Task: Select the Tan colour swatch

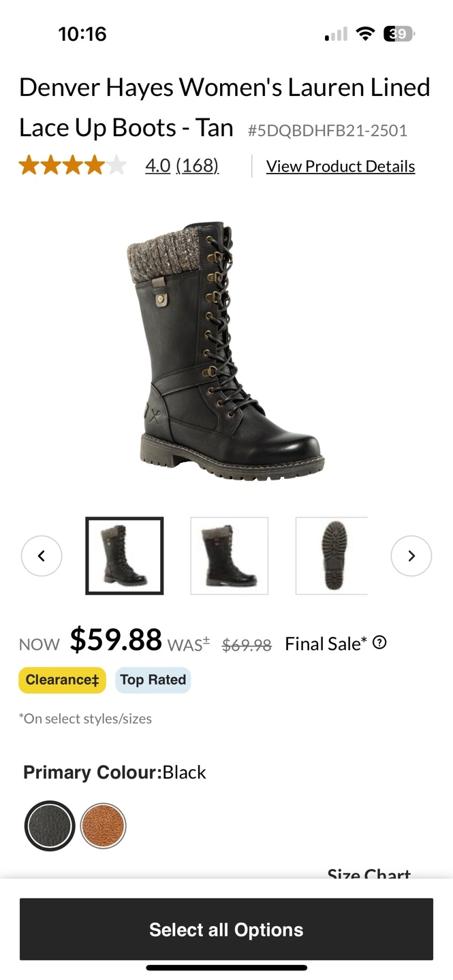Action: click(104, 826)
